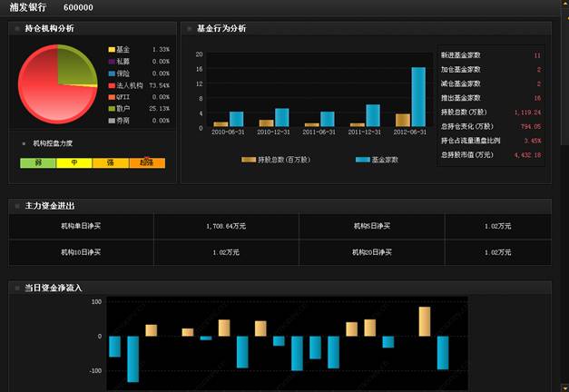Image resolution: width=569 pixels, height=392 pixels.
Task: Click the orange 超强 segment of control-strength bar
Action: (x=147, y=163)
